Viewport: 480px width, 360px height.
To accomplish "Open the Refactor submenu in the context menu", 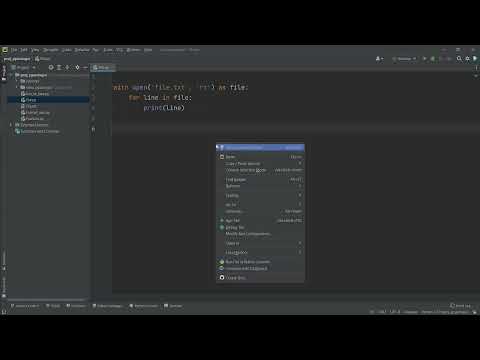I will pos(260,186).
